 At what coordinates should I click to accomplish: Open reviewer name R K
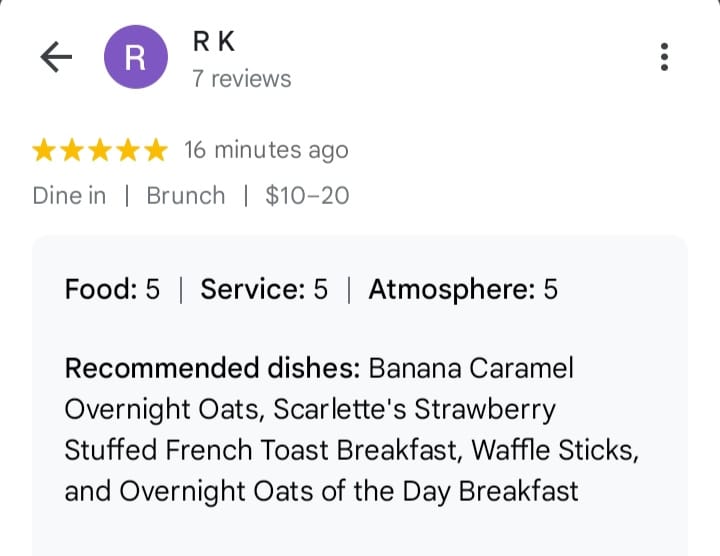[x=214, y=42]
